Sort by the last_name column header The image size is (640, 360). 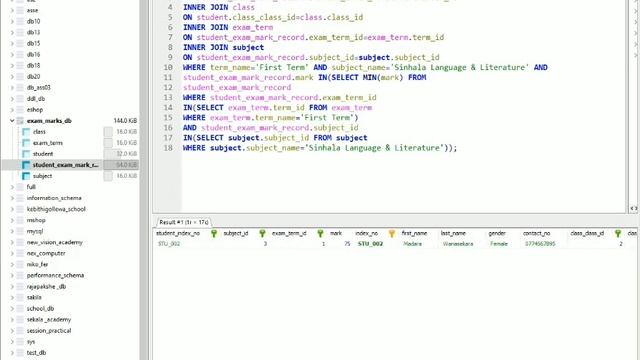click(x=453, y=233)
